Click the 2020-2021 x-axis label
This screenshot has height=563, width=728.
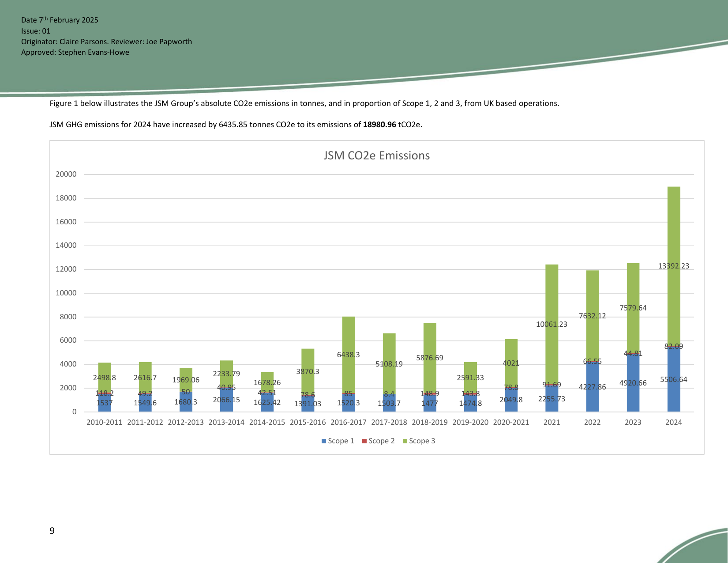pos(511,422)
